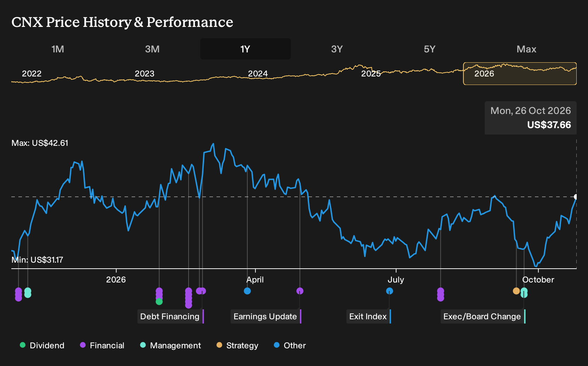The height and width of the screenshot is (366, 588).
Task: Click the US$37.66 price in the tooltip
Action: point(549,125)
